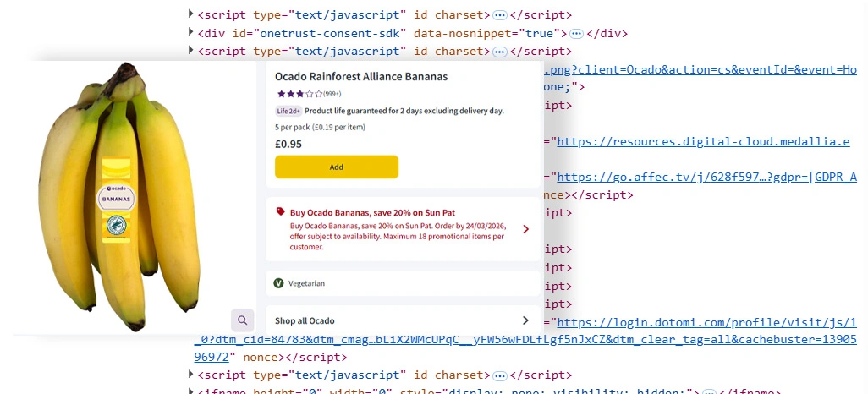Click the URL fragment ending in cachebuster=13905
The image size is (868, 394).
[526, 339]
